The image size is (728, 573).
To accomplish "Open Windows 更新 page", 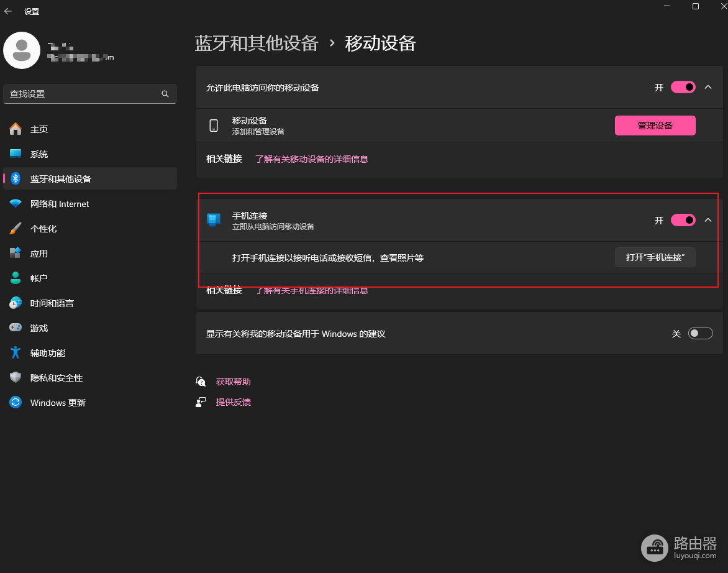I will tap(90, 402).
